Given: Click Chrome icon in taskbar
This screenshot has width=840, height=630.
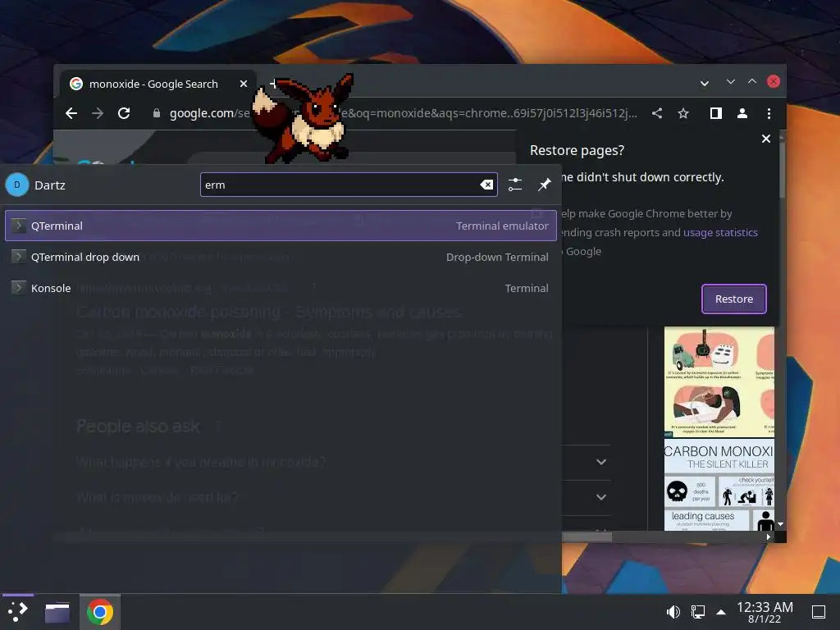Looking at the screenshot, I should (x=99, y=612).
